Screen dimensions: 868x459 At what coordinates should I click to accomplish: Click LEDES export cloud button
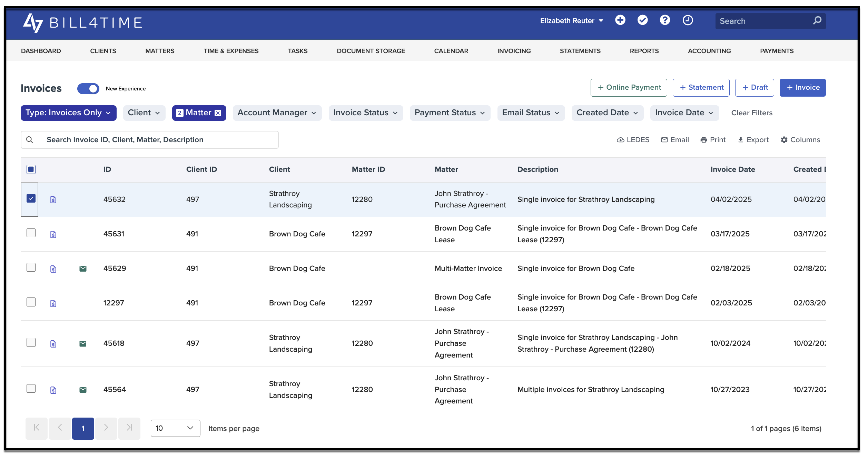(633, 140)
